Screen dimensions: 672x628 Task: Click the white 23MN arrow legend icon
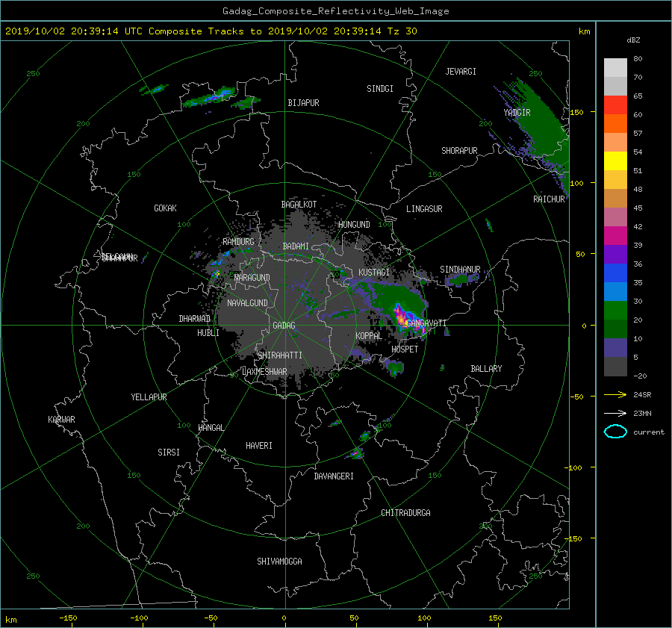(x=615, y=413)
